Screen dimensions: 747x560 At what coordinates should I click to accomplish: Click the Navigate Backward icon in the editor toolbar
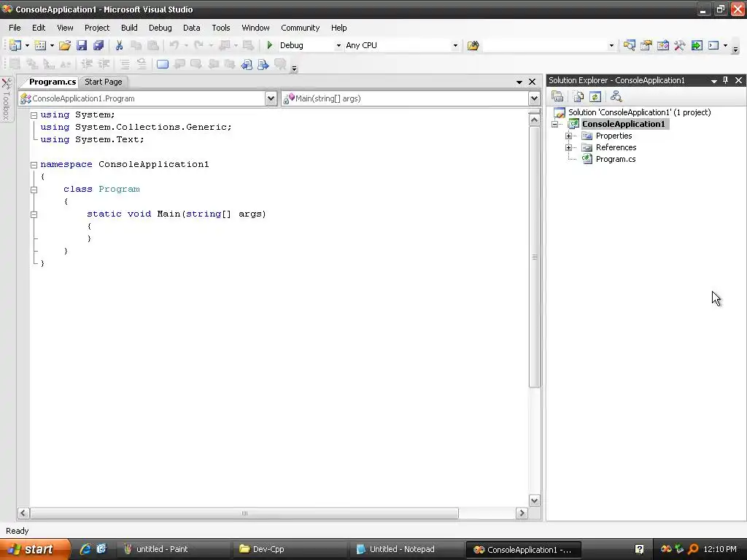[x=247, y=64]
